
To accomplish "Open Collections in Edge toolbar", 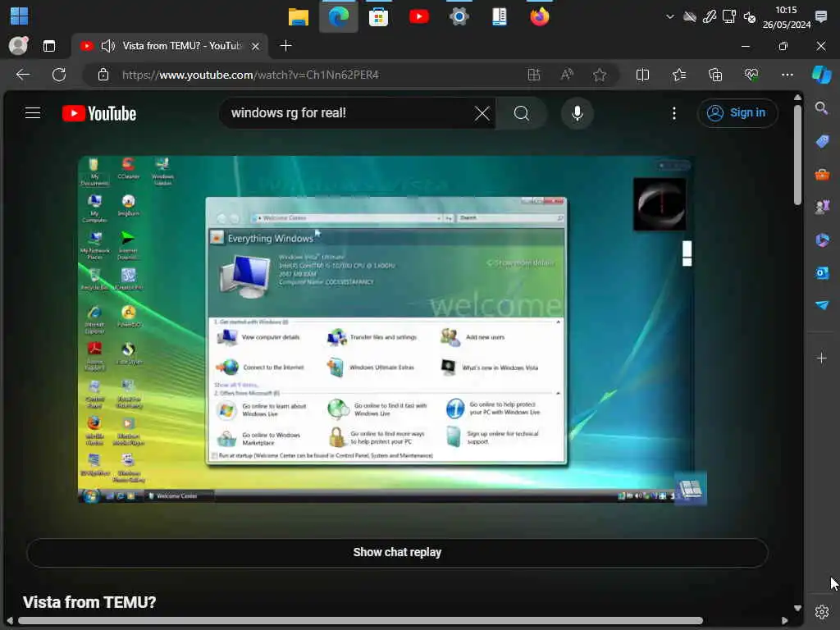I will (x=715, y=75).
